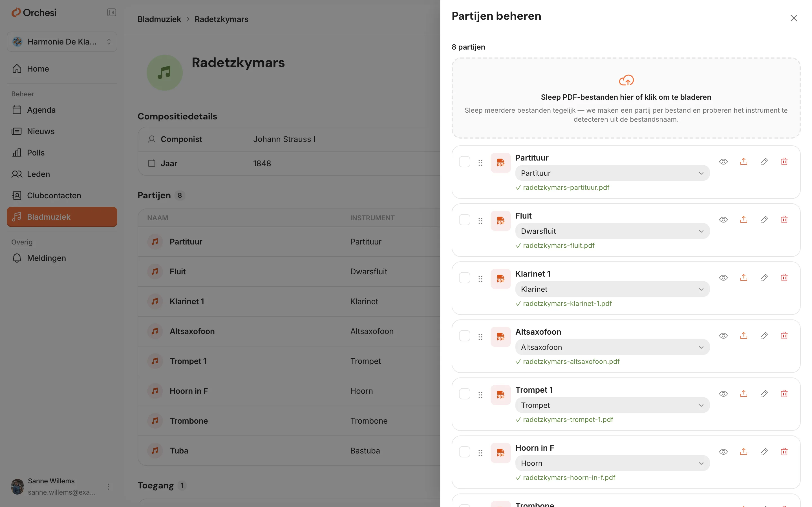Expand the Trompet instrument dropdown

[x=612, y=405]
